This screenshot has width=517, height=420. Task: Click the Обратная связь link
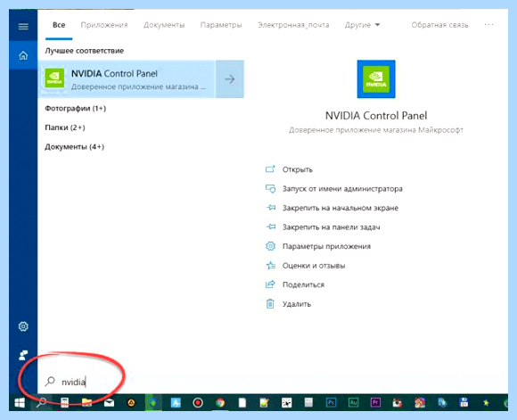point(439,25)
